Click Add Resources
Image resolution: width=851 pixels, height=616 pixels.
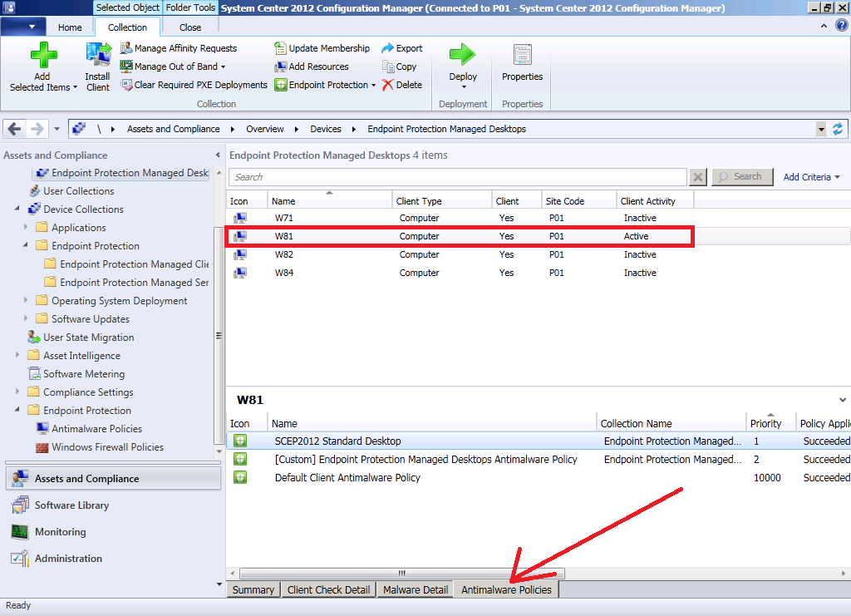point(312,67)
